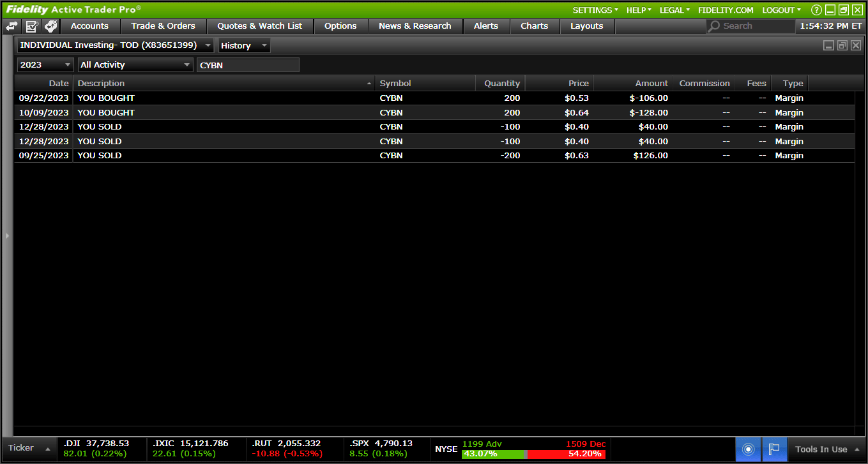This screenshot has height=464, width=868.
Task: Maximize the History panel
Action: tap(842, 45)
